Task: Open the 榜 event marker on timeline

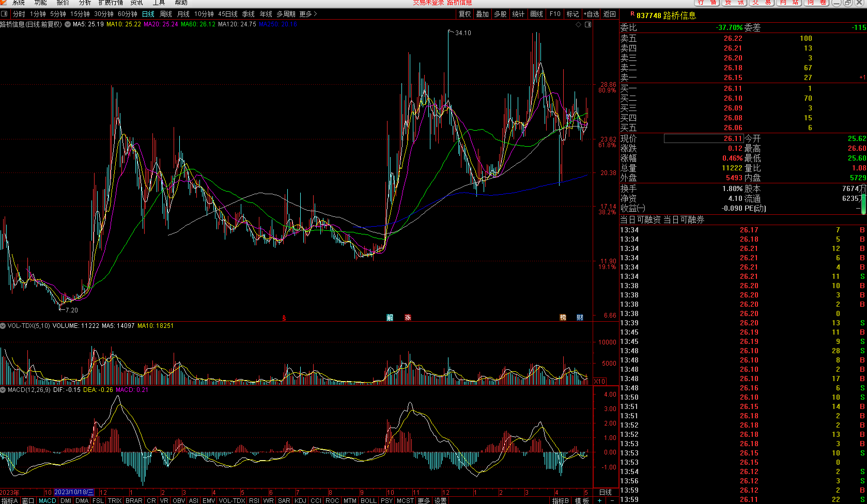Action: point(563,318)
